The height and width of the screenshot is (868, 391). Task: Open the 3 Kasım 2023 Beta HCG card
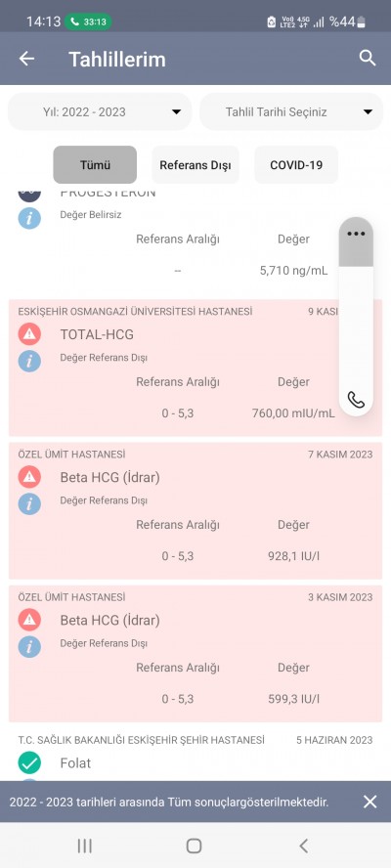(x=195, y=654)
